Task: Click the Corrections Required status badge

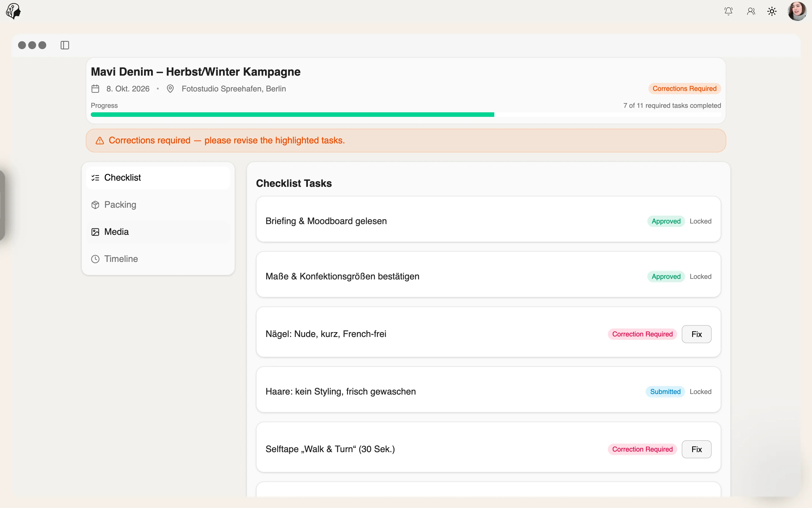Action: click(x=685, y=89)
